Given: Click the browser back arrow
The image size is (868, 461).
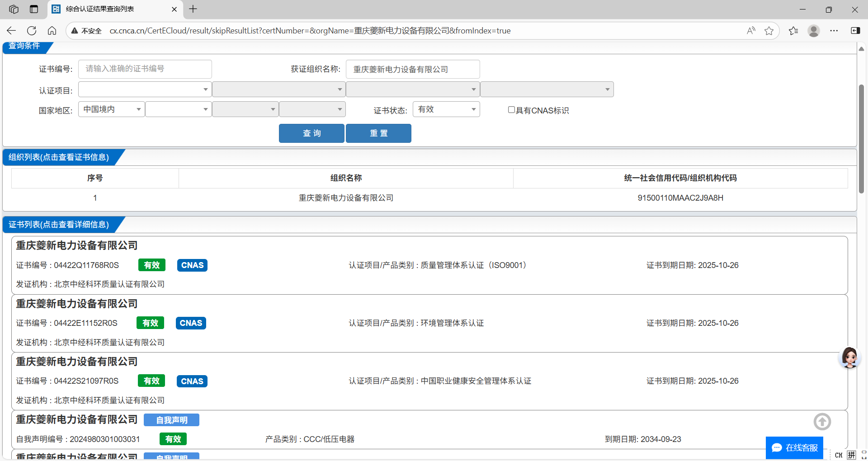Looking at the screenshot, I should coord(11,31).
